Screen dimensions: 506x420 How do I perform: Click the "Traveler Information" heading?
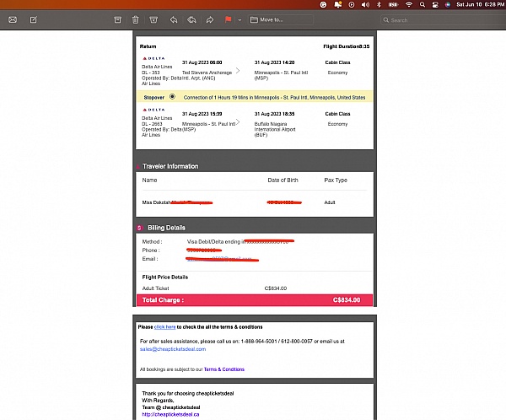coord(170,166)
